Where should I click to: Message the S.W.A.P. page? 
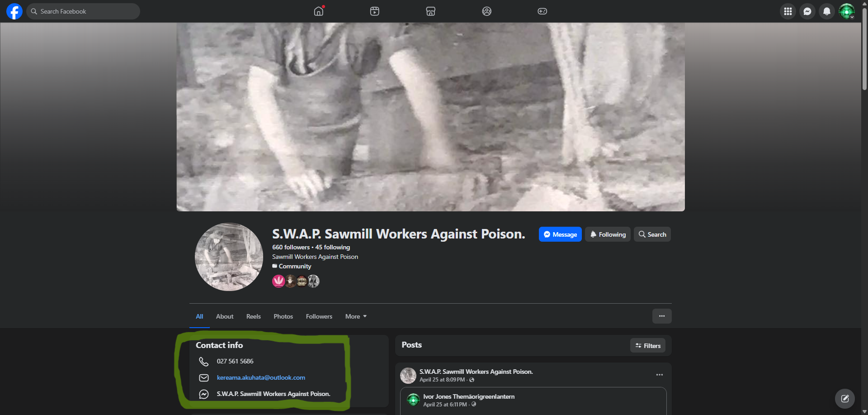tap(560, 234)
